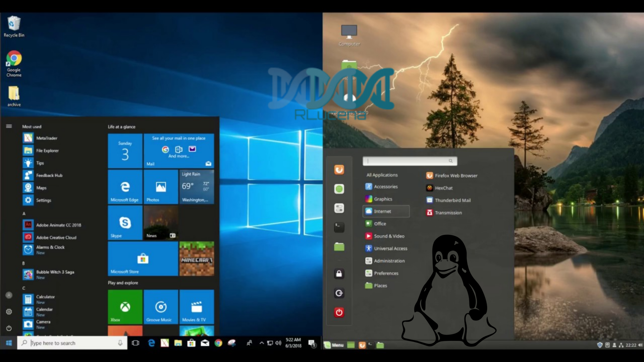The width and height of the screenshot is (644, 362).
Task: Open File Explorer in Start menu
Action: [x=41, y=150]
